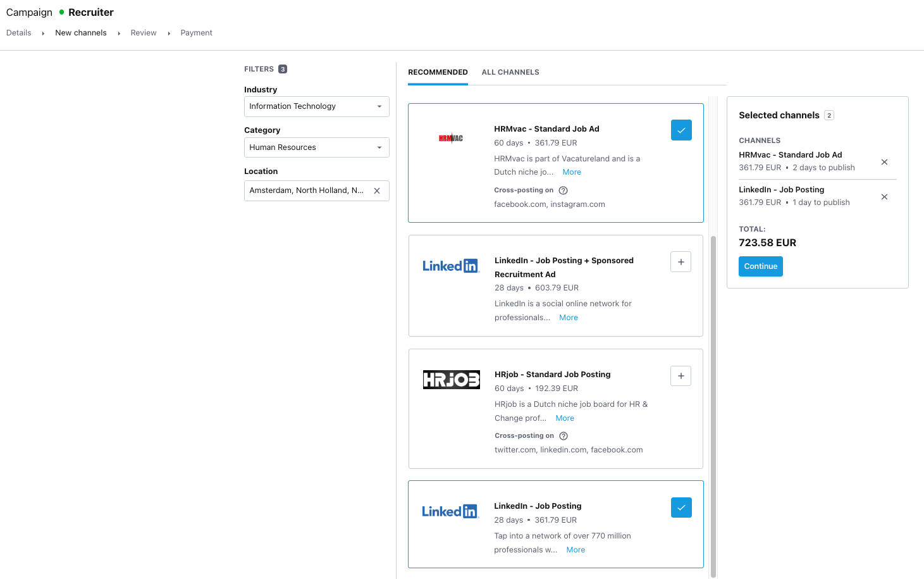Click the HRjob logo image
Image resolution: width=924 pixels, height=579 pixels.
pyautogui.click(x=451, y=380)
